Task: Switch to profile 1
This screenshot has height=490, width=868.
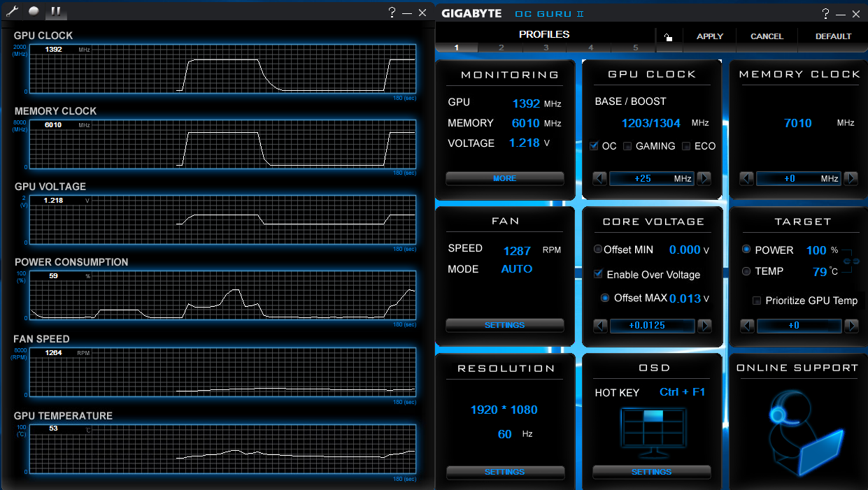Action: click(457, 48)
